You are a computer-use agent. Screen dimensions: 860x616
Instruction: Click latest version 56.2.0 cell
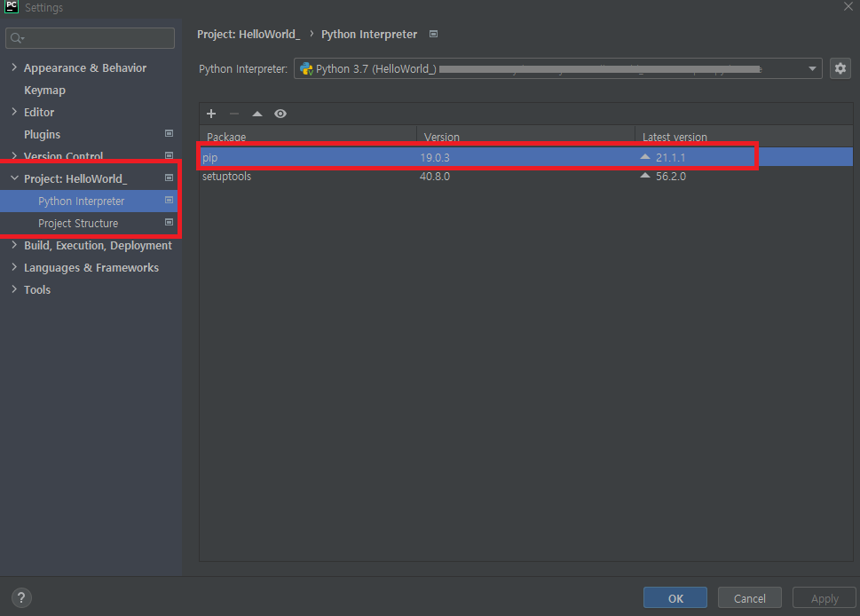tap(671, 176)
